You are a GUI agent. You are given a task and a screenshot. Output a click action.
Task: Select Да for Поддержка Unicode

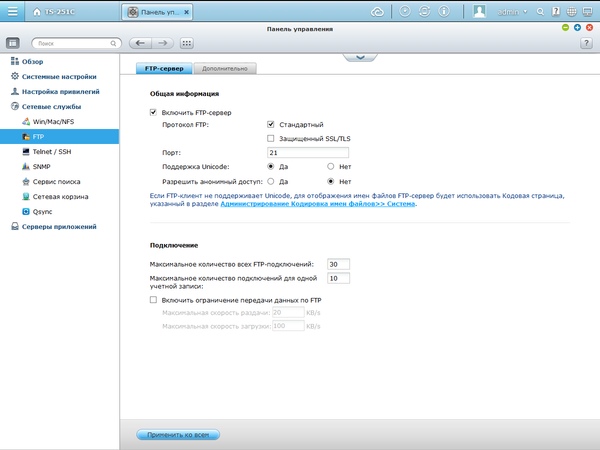click(x=271, y=166)
